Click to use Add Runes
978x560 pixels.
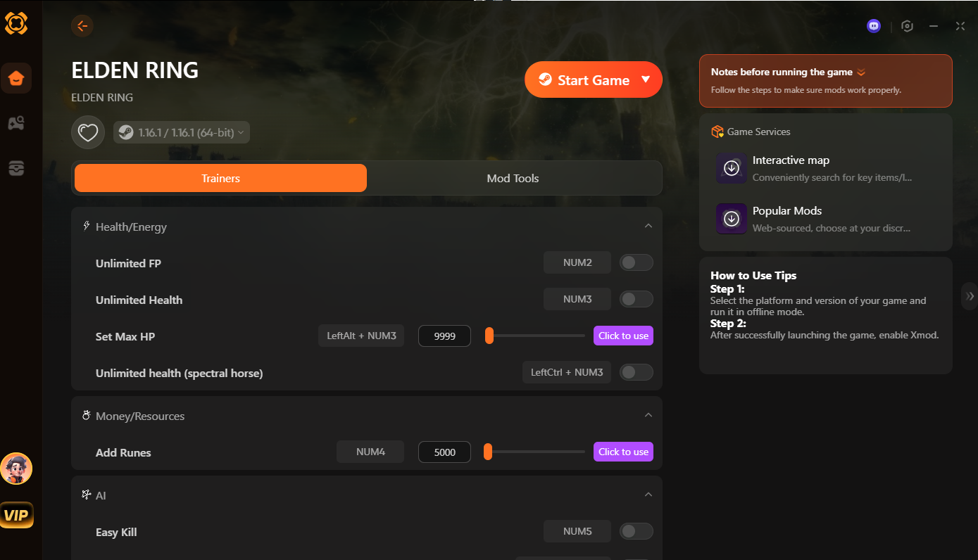click(x=623, y=452)
